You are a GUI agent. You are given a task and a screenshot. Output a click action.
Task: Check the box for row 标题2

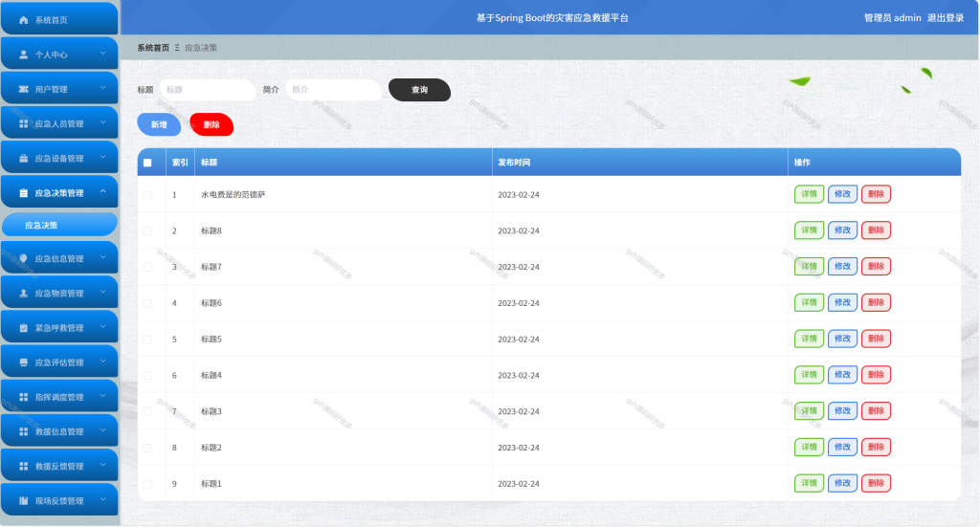147,448
